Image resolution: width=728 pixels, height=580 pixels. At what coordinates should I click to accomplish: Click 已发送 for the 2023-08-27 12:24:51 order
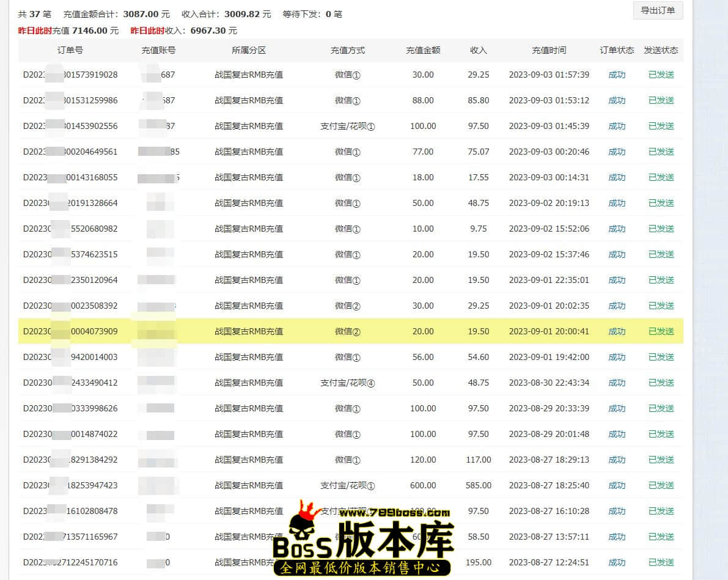click(661, 562)
